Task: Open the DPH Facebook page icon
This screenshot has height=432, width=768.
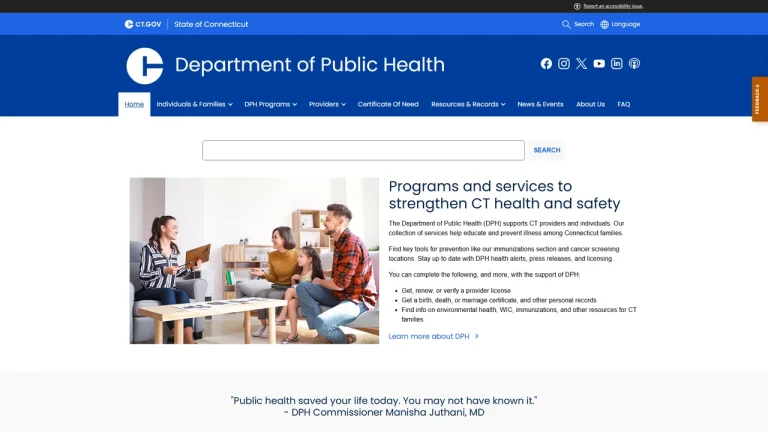Action: (546, 64)
